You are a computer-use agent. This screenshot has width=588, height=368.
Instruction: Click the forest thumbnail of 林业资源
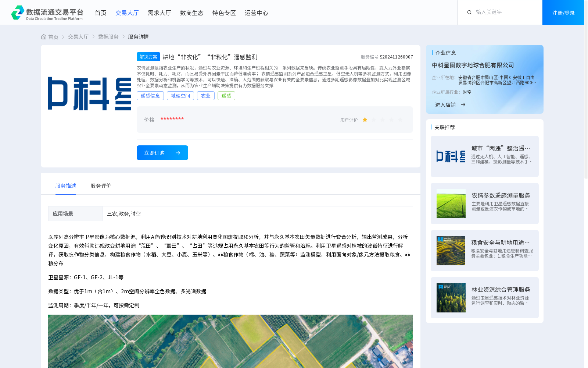coord(451,298)
